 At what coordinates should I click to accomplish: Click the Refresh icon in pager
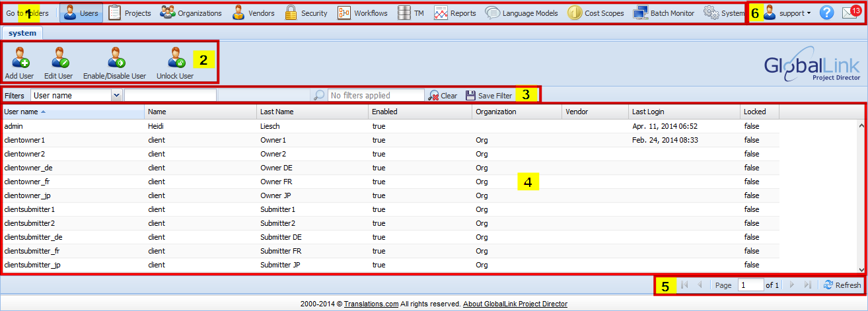(828, 285)
